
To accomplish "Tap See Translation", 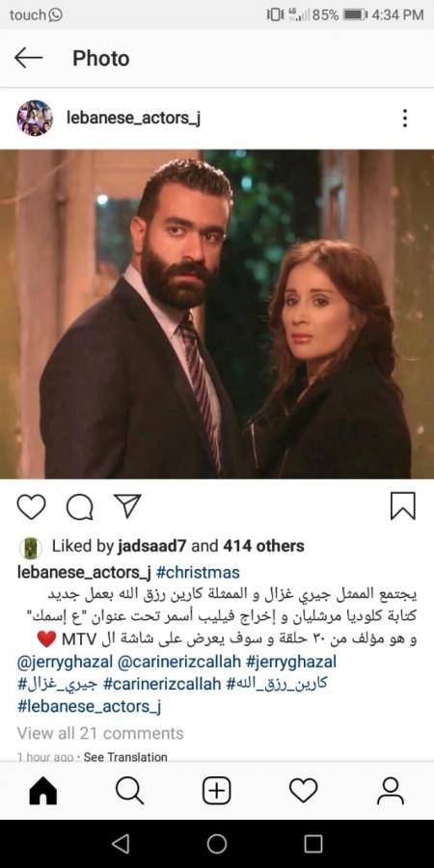I will click(125, 757).
